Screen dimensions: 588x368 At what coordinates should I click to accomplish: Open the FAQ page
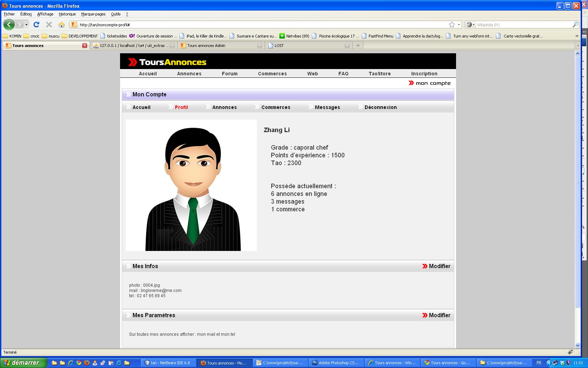pos(343,74)
